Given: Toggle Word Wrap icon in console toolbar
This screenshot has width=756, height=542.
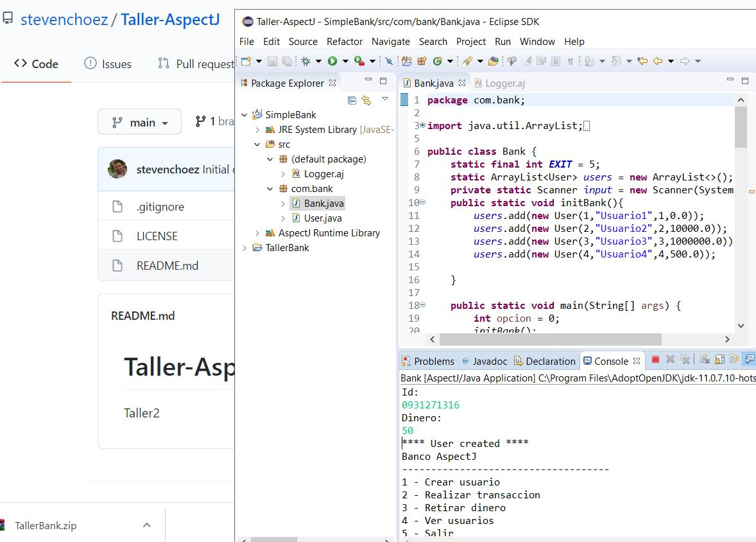Looking at the screenshot, I should pos(735,360).
